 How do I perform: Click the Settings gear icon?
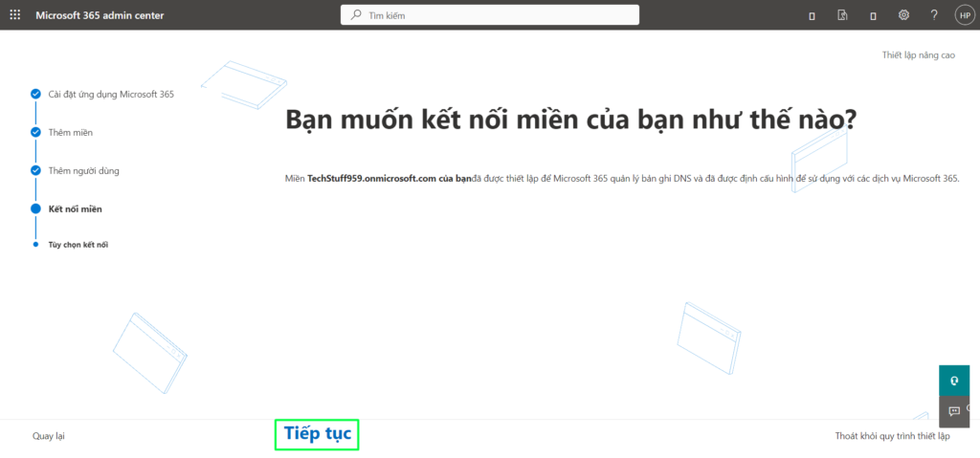(903, 15)
